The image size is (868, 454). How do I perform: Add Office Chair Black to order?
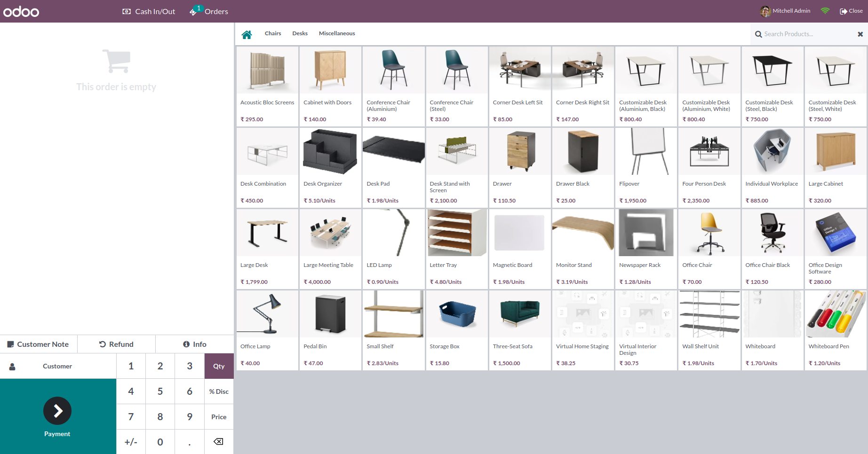[772, 249]
